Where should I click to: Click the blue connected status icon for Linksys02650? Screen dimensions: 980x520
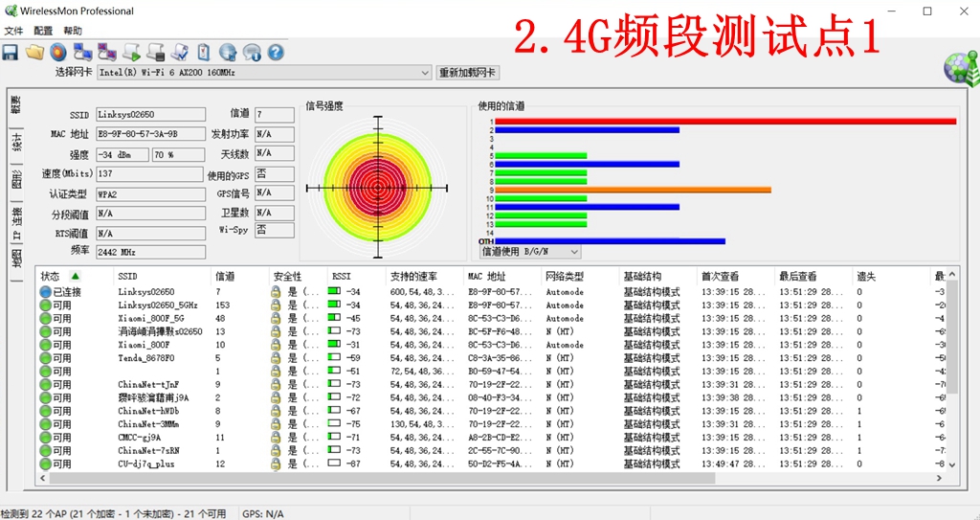click(45, 291)
